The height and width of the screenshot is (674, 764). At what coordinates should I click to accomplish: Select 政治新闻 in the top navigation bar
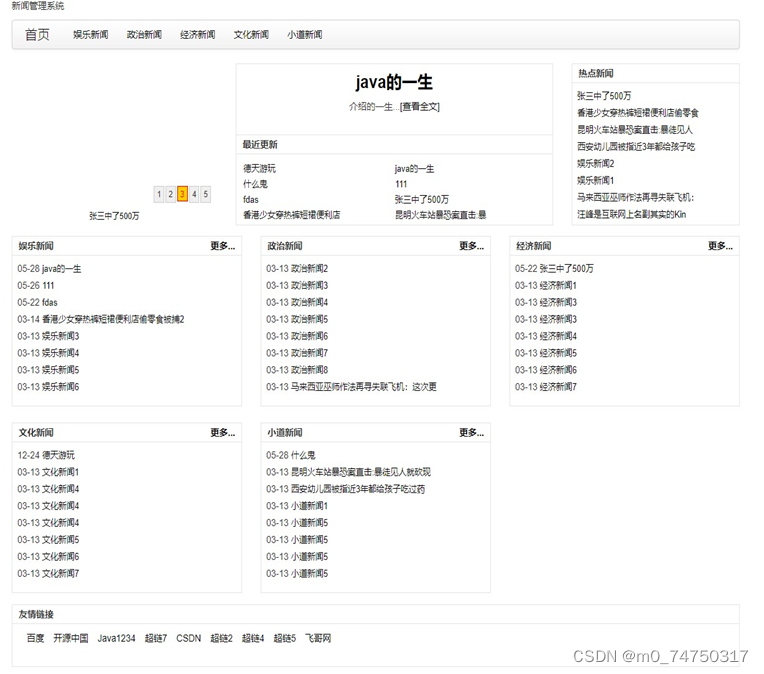pos(144,35)
